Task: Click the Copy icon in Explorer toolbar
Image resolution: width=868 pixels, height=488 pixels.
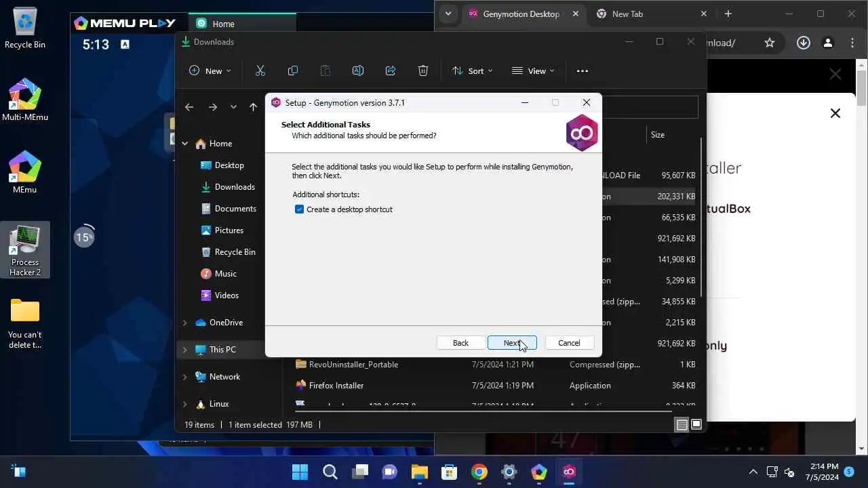Action: [293, 70]
